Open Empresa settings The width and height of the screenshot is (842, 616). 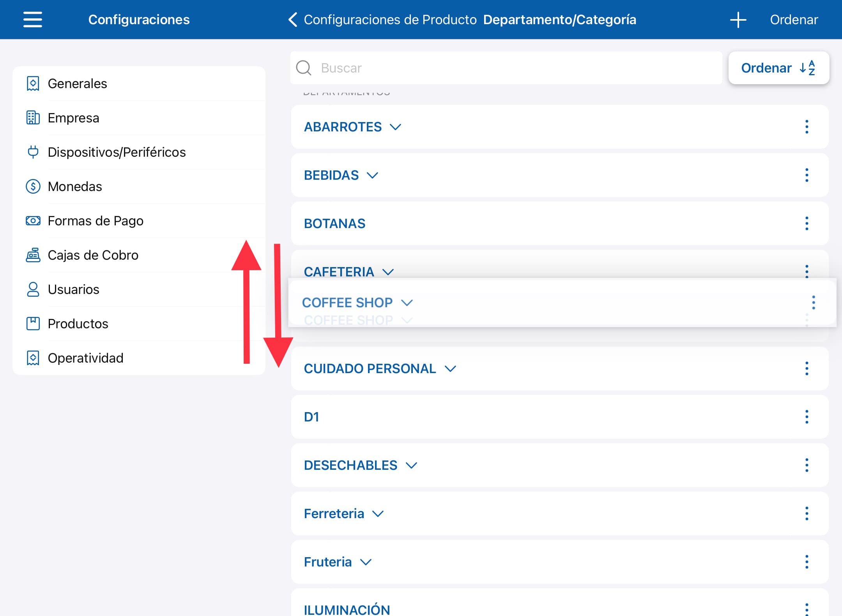point(139,118)
